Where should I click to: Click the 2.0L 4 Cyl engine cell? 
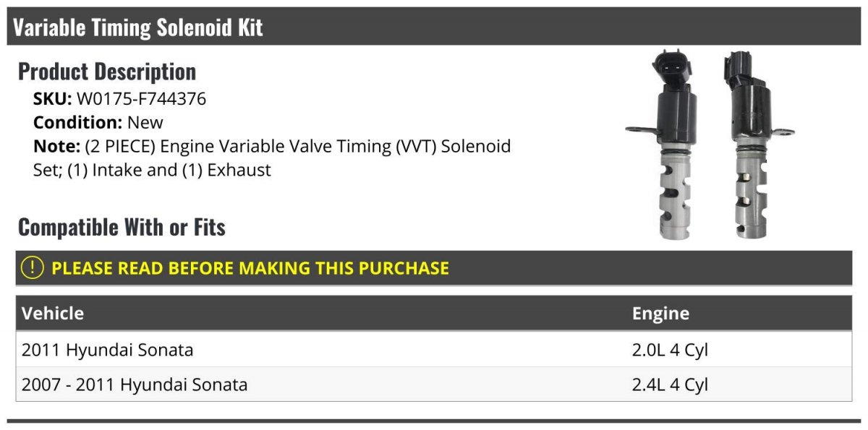pos(670,351)
